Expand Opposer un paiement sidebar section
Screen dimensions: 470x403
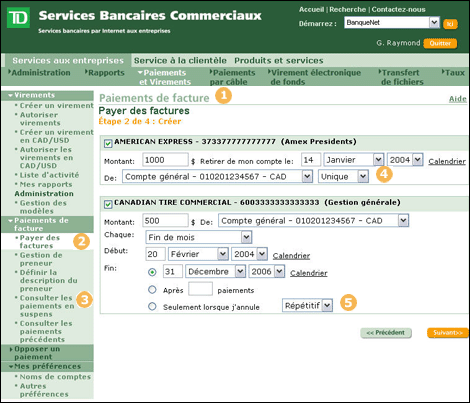[x=47, y=353]
